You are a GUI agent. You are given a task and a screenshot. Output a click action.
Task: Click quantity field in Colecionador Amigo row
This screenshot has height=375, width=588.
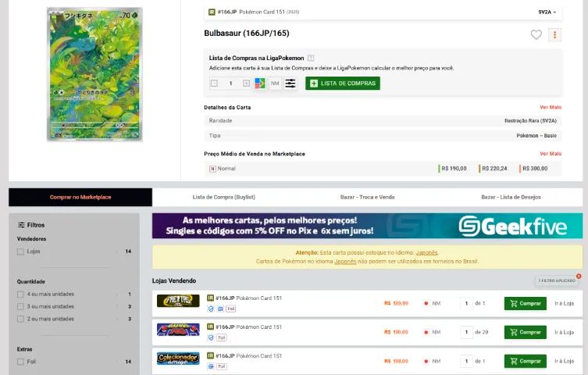(466, 361)
